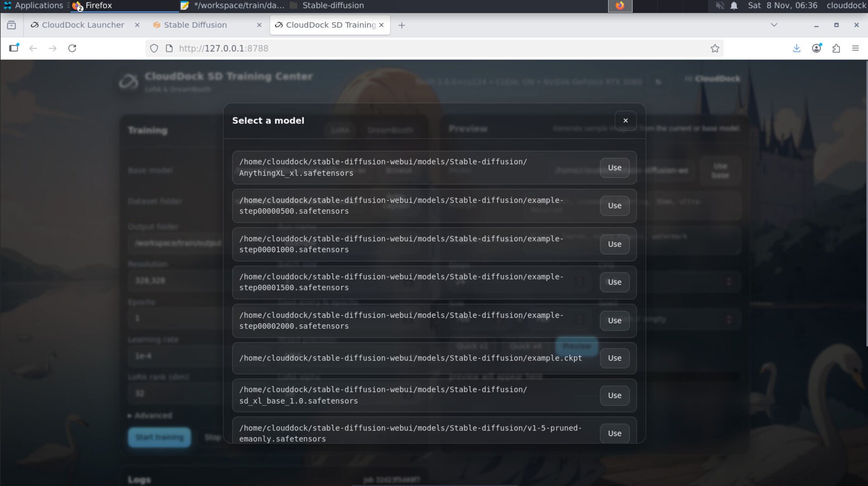Use the AnythingXL_xl.safetensors model
868x486 pixels.
tap(614, 168)
